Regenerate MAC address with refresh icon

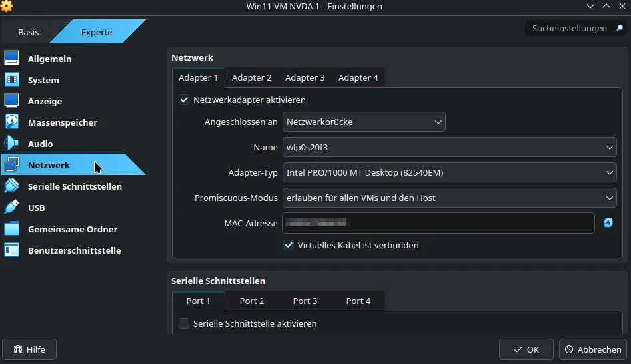(608, 222)
